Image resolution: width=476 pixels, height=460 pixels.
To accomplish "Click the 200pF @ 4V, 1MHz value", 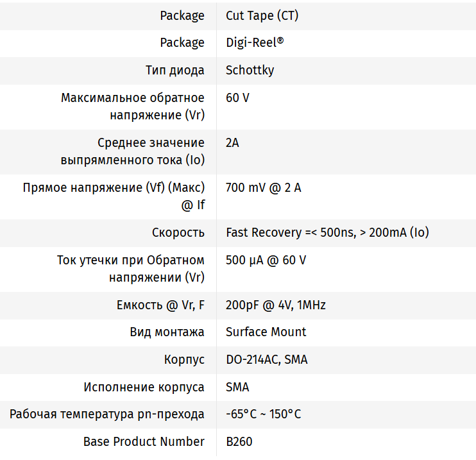I will pos(275,305).
